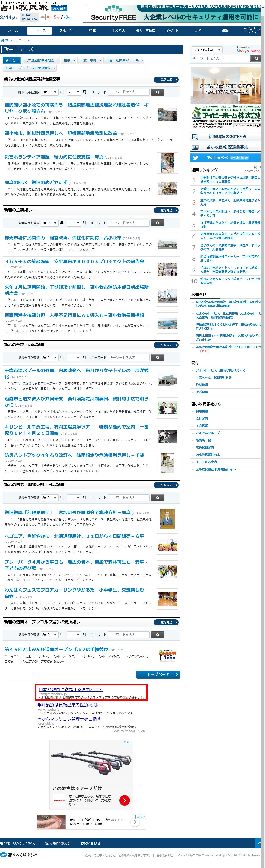This screenshot has width=265, height=868.
Task: Open month dropdown in 新着の主要記事 section
Action: [x=73, y=223]
